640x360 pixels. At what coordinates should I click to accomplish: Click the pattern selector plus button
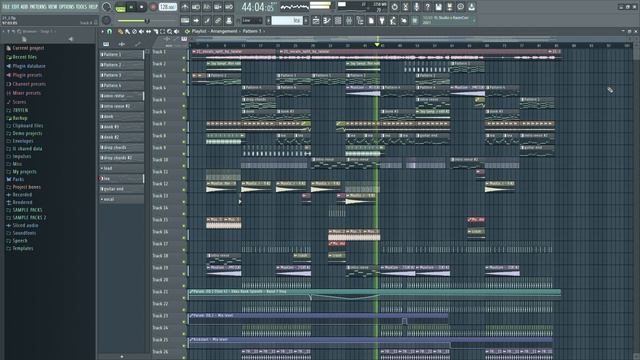[x=306, y=20]
